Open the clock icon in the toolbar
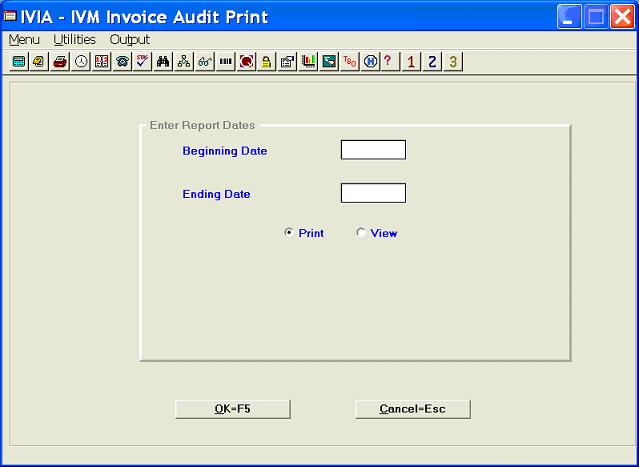The image size is (639, 467). 81,62
